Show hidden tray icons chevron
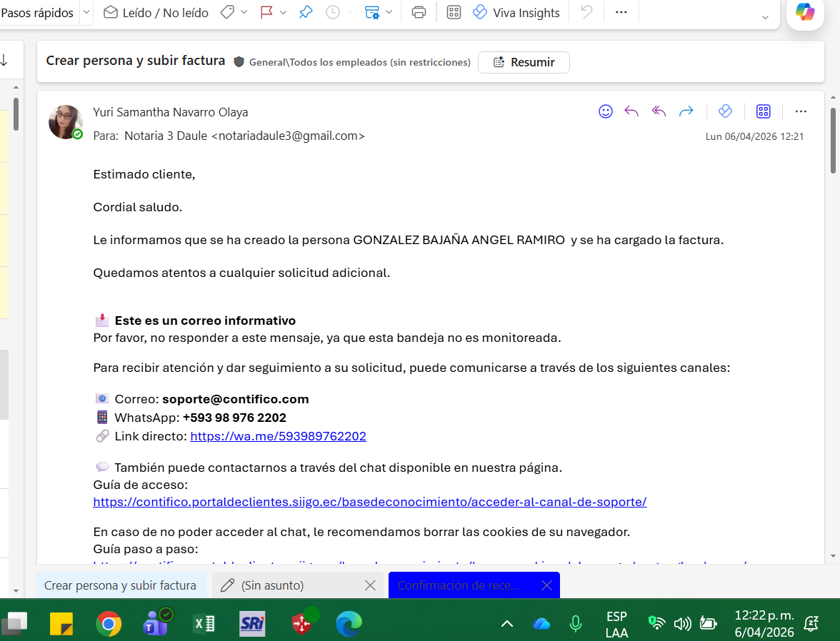The image size is (840, 641). pos(507,624)
